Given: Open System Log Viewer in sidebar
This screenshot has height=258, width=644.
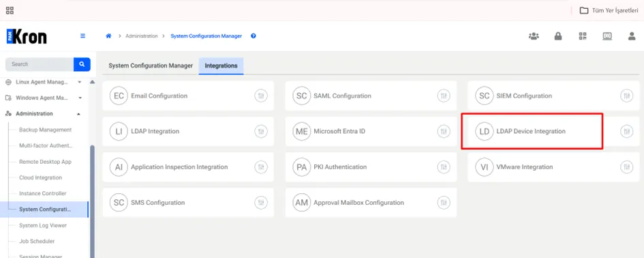Looking at the screenshot, I should (43, 225).
